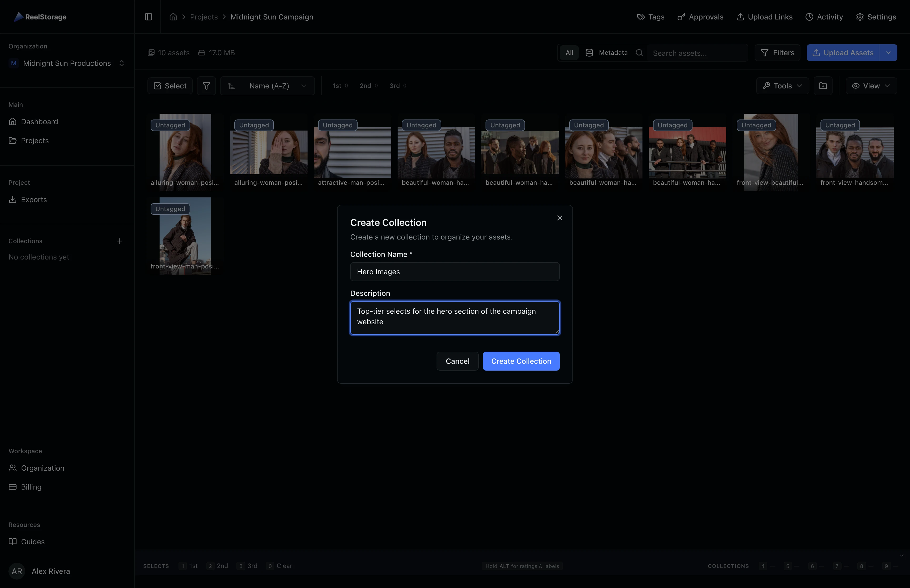This screenshot has width=910, height=588.
Task: Open the Name (A-Z) sort dropdown
Action: pyautogui.click(x=268, y=86)
